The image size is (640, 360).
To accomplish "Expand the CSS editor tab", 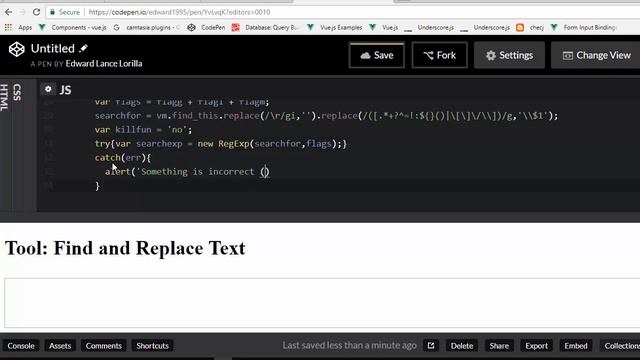I will click(17, 92).
